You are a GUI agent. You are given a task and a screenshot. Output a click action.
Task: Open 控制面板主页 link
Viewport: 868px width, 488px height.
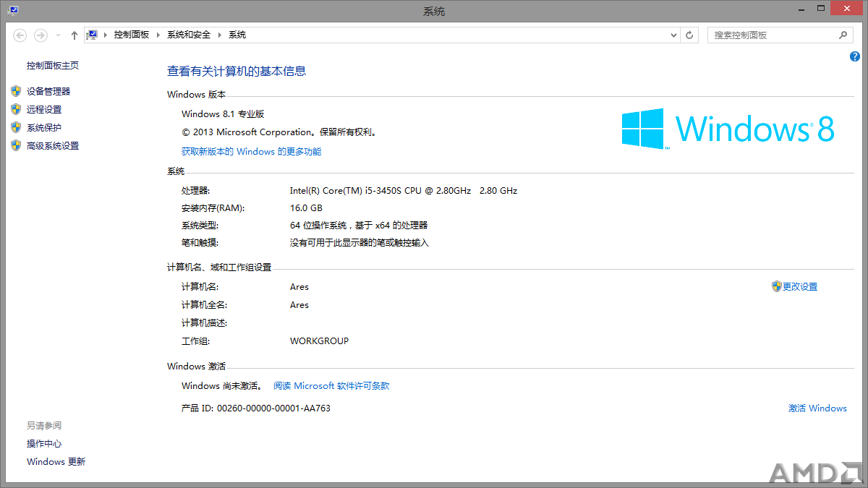click(53, 66)
